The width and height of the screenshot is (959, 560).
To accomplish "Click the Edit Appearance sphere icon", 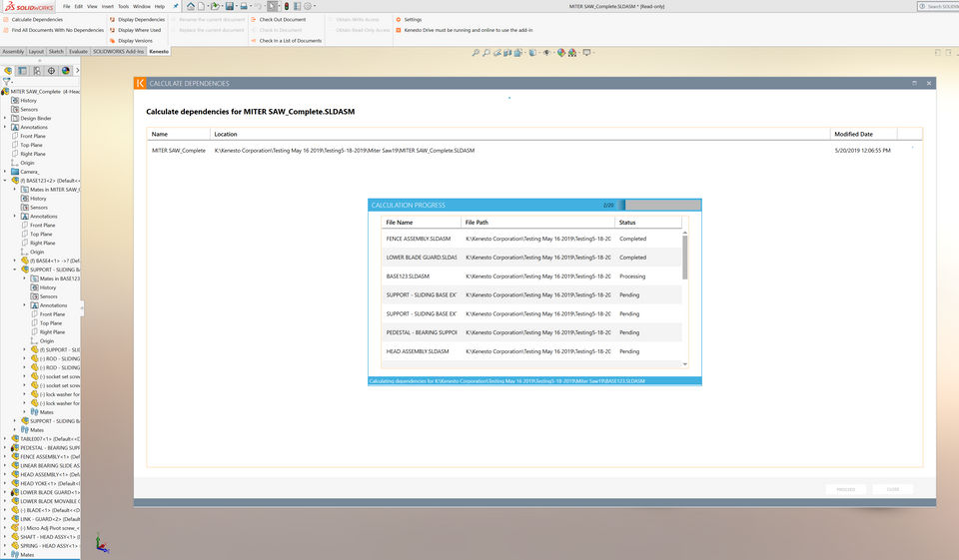I will 560,53.
